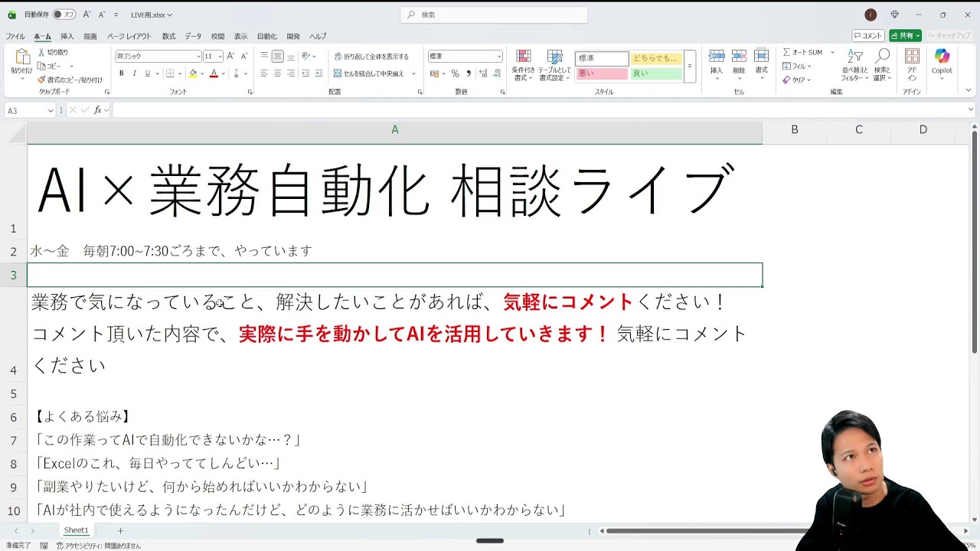Open the font name dropdown
This screenshot has width=980, height=551.
pos(198,57)
